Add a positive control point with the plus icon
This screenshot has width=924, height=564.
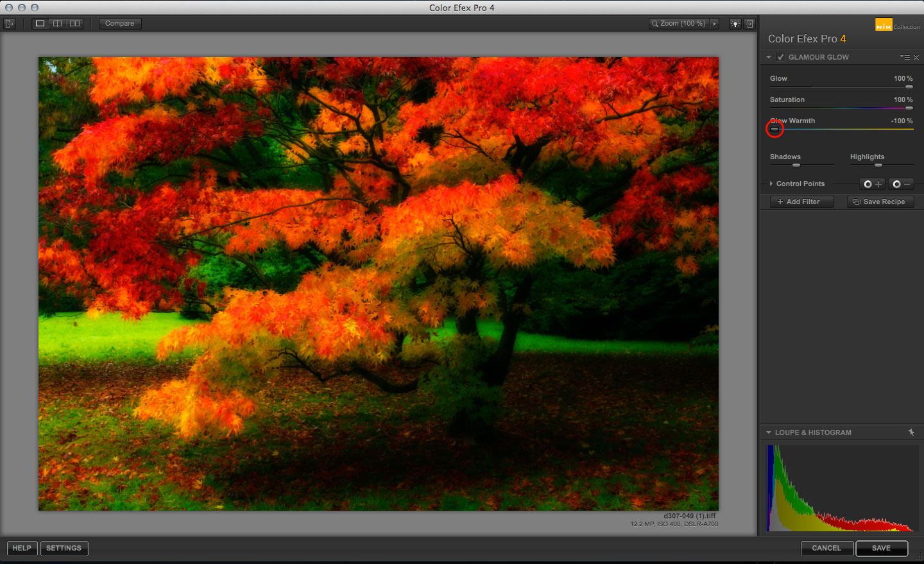[x=872, y=184]
